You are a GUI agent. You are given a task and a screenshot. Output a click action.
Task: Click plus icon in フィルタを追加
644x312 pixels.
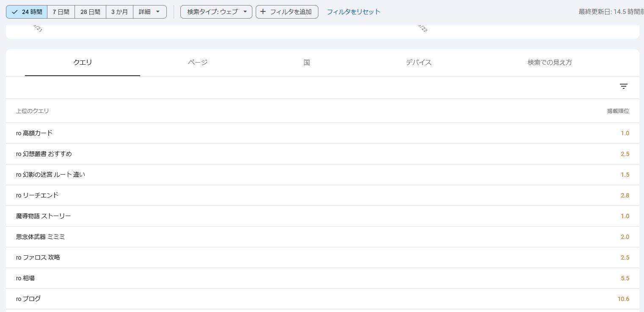[x=263, y=12]
